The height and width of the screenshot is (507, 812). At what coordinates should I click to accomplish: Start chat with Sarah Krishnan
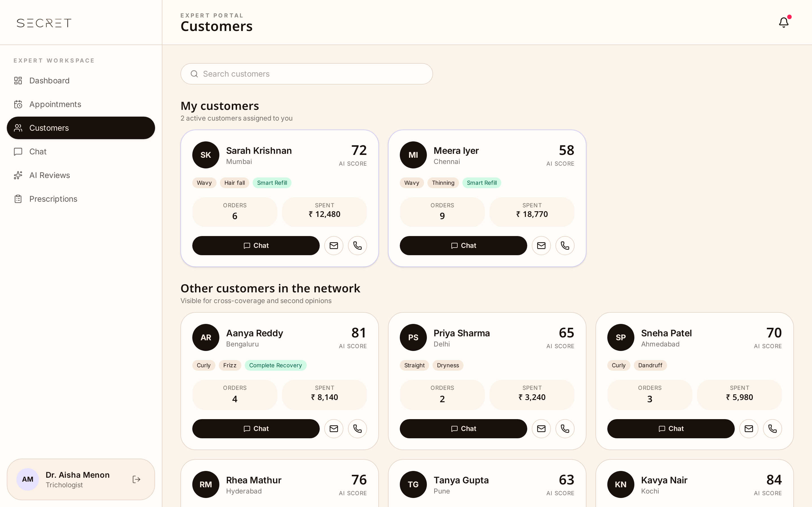256,245
